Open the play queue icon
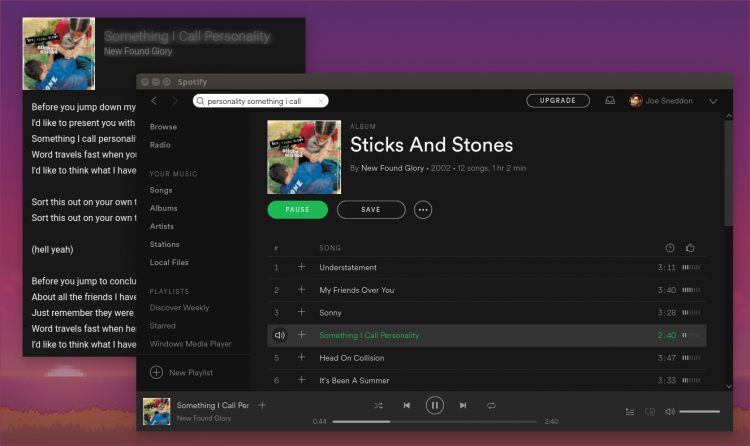Viewport: 750px width, 446px height. click(x=630, y=412)
